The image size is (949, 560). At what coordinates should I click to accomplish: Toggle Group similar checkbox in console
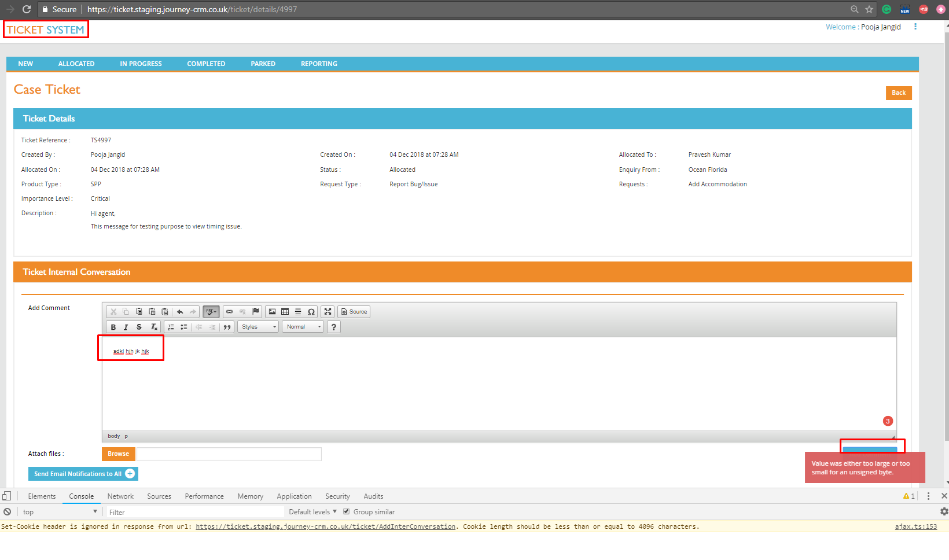(x=346, y=511)
